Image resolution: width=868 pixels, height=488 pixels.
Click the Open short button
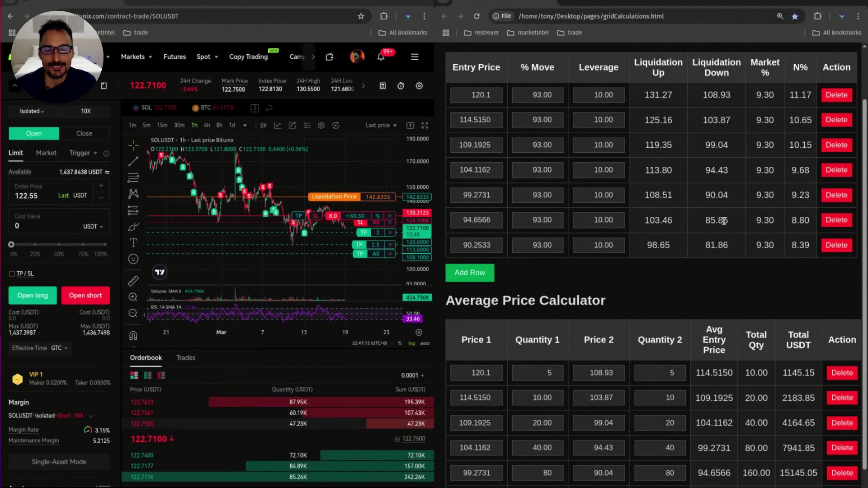pos(85,296)
